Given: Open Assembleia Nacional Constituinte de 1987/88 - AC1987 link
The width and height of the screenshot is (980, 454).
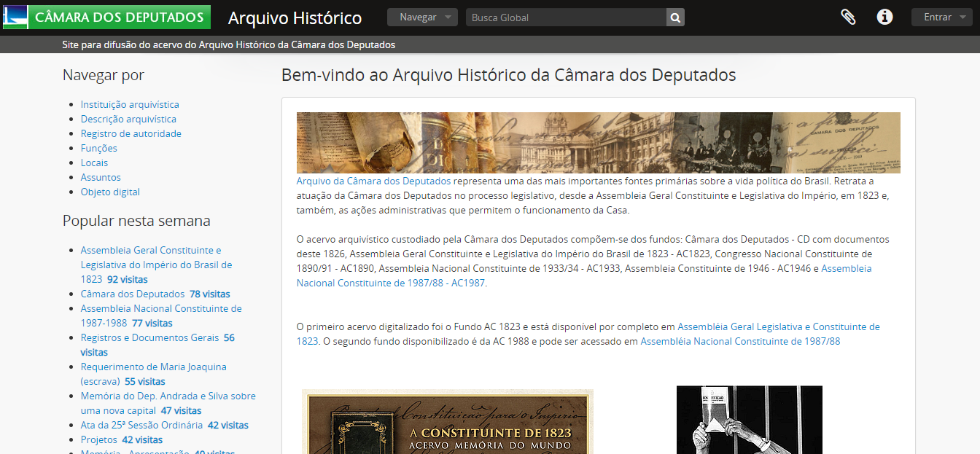Looking at the screenshot, I should pos(584,275).
